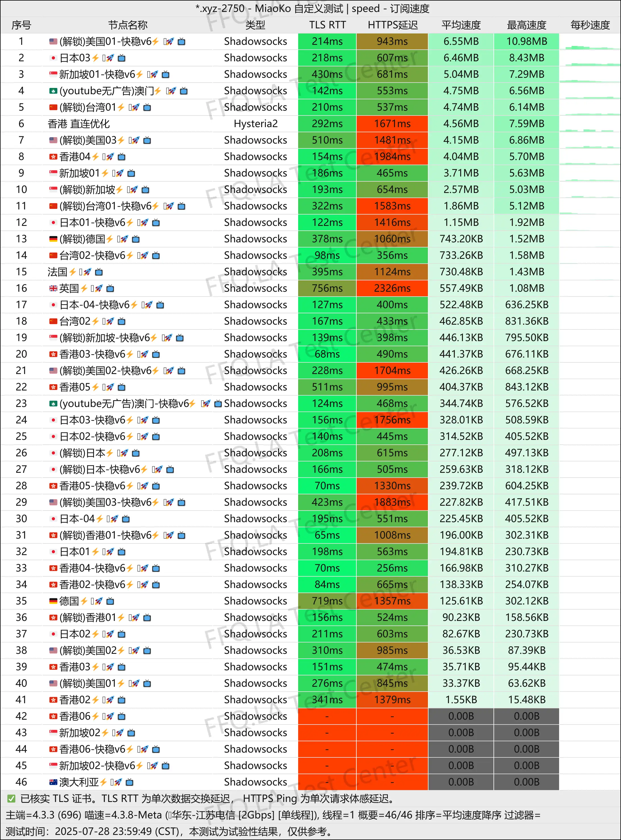Click the 756ms TLS RTT cell
Viewport: 621px width, 840px height.
click(327, 289)
